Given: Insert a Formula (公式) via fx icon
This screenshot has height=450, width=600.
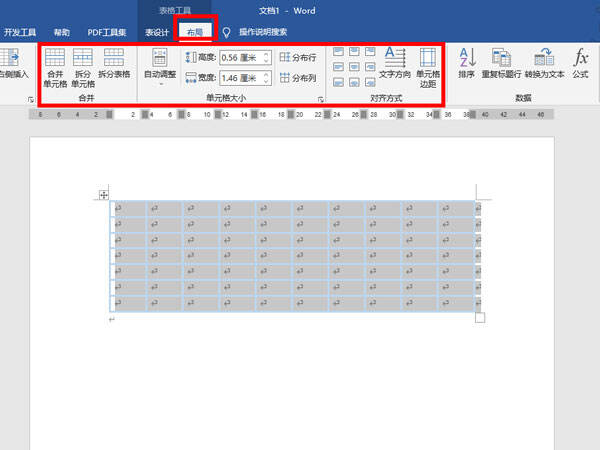Looking at the screenshot, I should point(581,62).
